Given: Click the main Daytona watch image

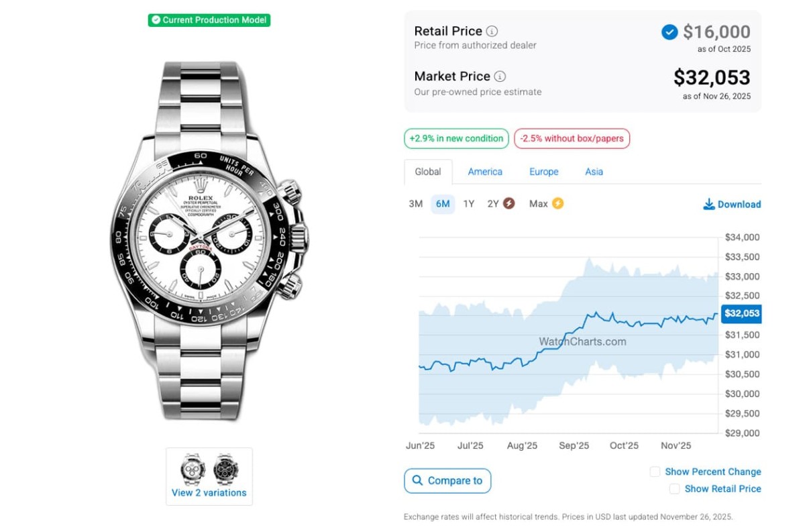Looking at the screenshot, I should (209, 242).
